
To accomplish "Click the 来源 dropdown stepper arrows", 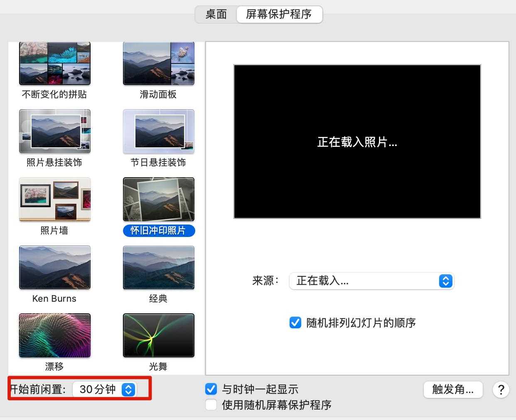I will tap(445, 281).
